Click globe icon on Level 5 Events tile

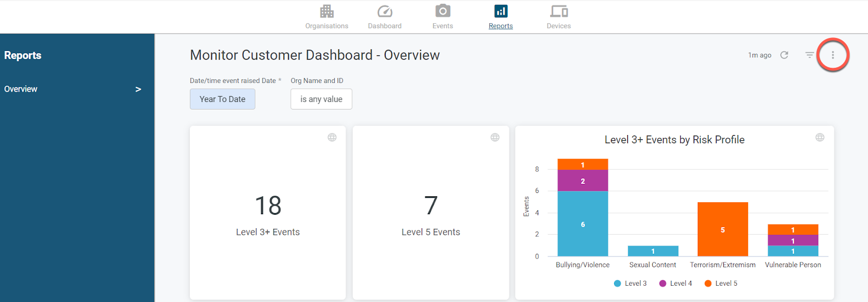495,137
